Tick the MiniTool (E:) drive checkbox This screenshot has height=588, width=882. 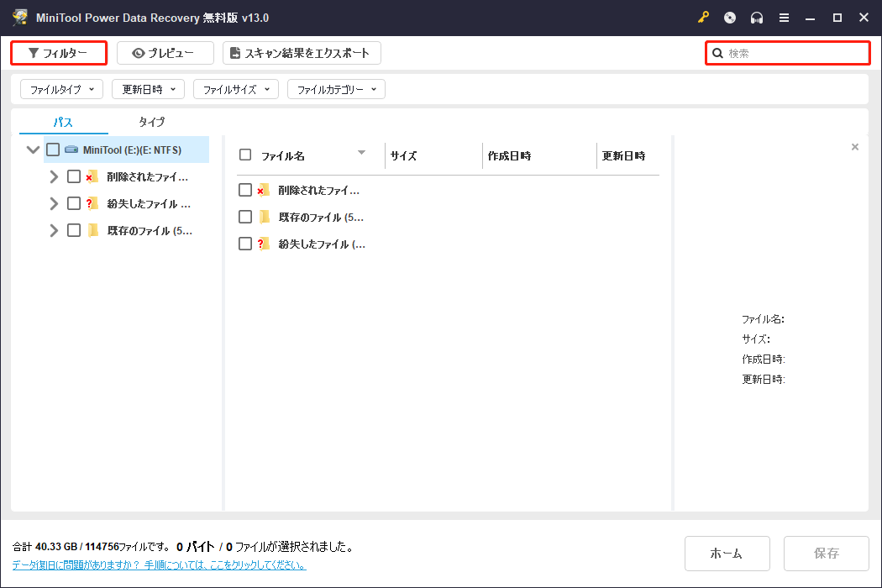(x=53, y=150)
